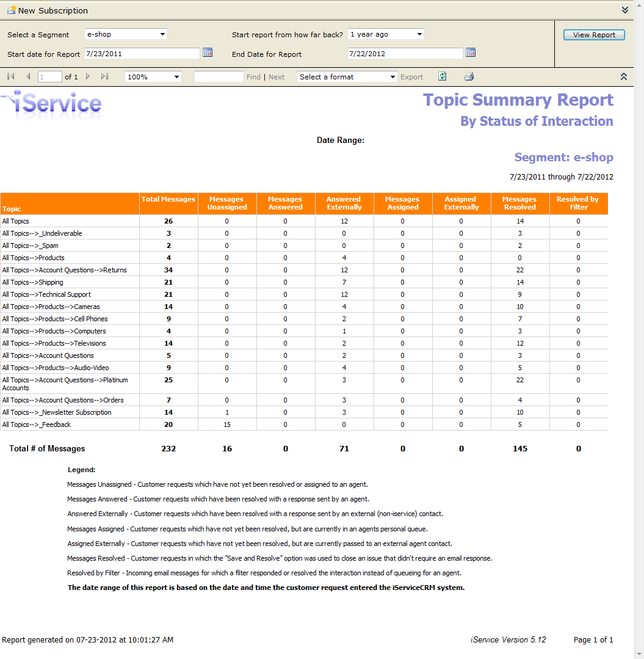Select the Products-->Computers row
The height and width of the screenshot is (659, 644).
[304, 331]
